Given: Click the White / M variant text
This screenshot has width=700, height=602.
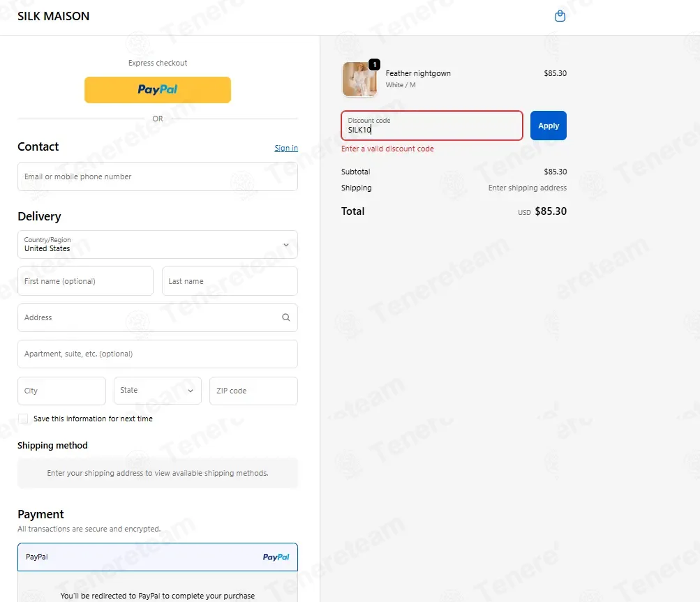Looking at the screenshot, I should [401, 85].
